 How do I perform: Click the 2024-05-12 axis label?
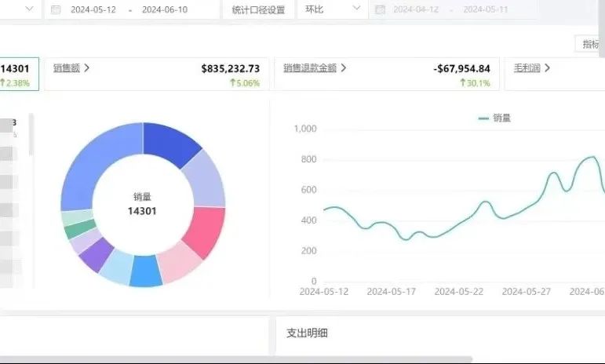coord(324,292)
